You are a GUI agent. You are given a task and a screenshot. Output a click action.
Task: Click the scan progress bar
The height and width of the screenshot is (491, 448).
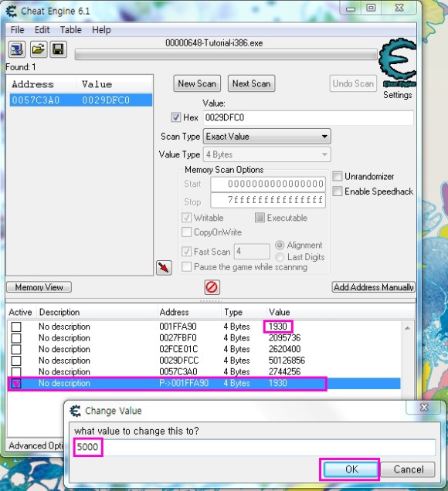(x=226, y=55)
